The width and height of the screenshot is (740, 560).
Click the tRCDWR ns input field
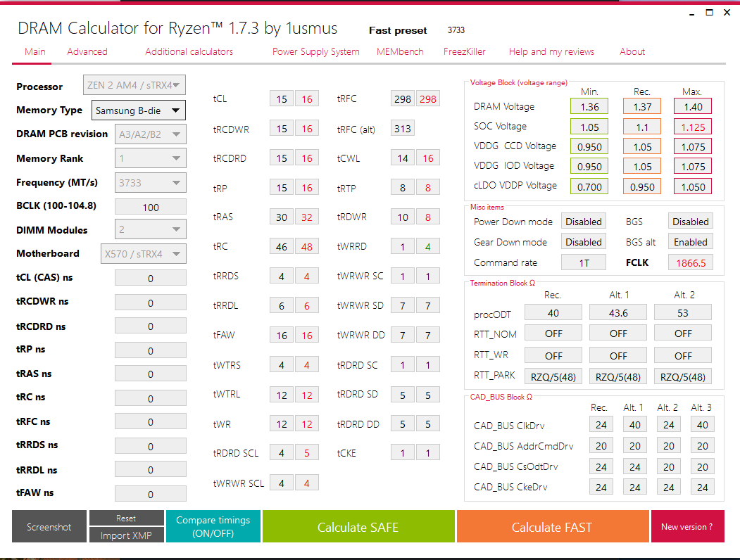151,303
